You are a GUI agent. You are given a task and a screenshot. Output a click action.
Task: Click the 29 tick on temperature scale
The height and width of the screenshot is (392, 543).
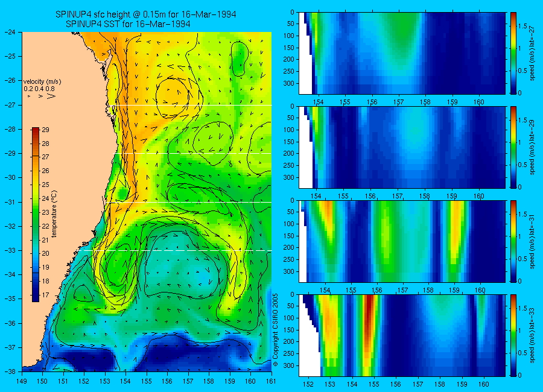(45, 130)
